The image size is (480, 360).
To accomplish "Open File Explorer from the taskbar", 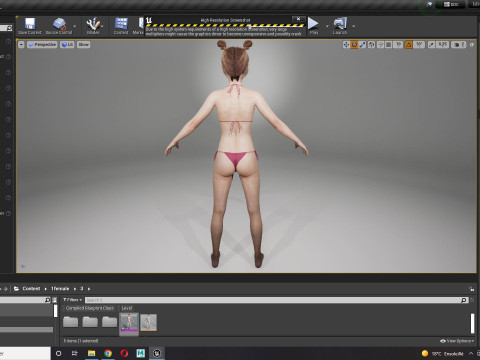I will point(91,353).
